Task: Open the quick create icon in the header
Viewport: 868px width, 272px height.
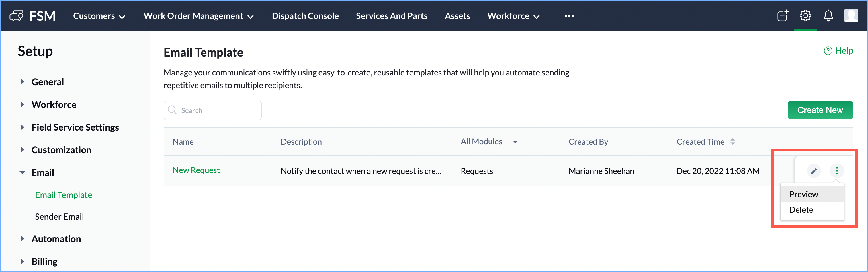Action: (x=782, y=16)
